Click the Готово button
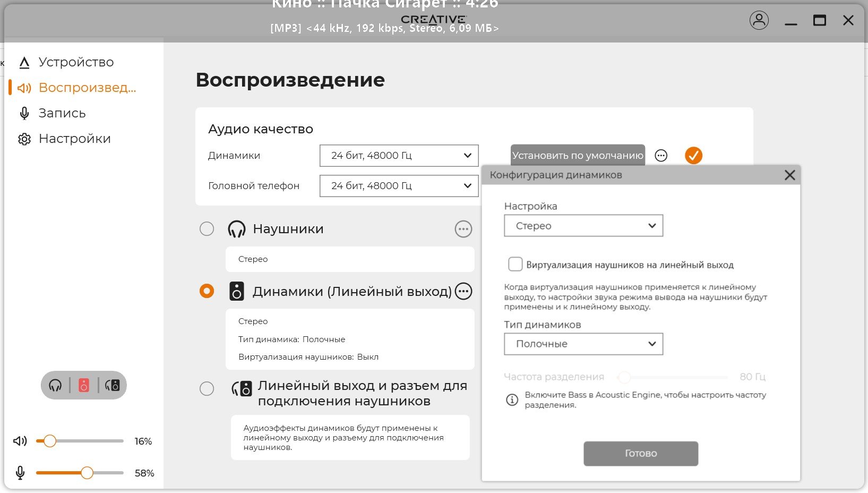Image resolution: width=868 pixels, height=493 pixels. pyautogui.click(x=641, y=454)
